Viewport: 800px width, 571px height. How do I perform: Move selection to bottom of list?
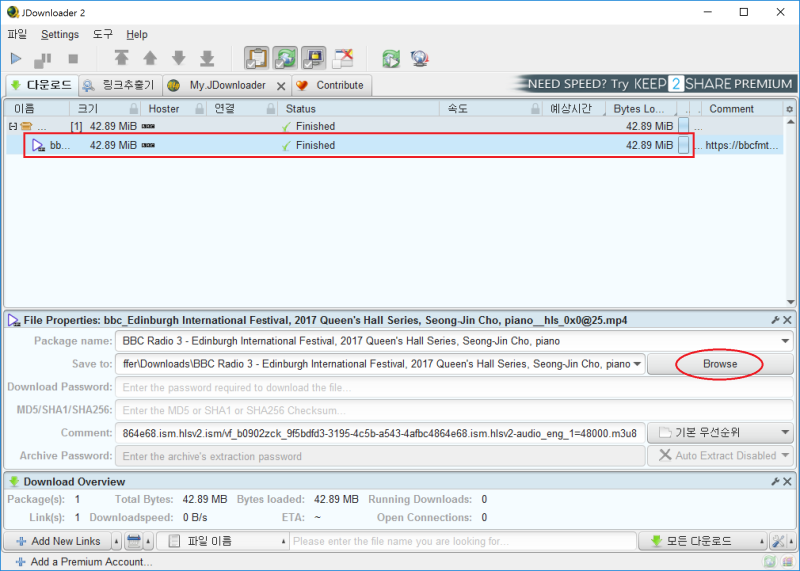pos(207,58)
